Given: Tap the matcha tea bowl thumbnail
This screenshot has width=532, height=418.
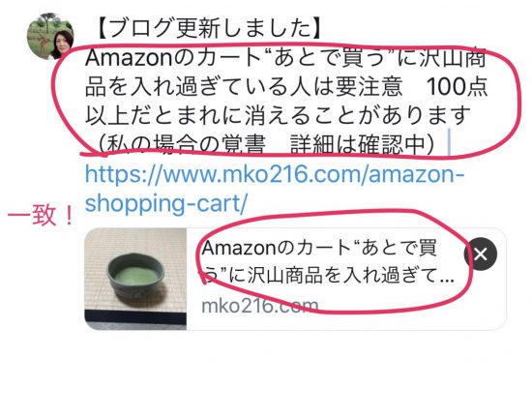Looking at the screenshot, I should (135, 279).
